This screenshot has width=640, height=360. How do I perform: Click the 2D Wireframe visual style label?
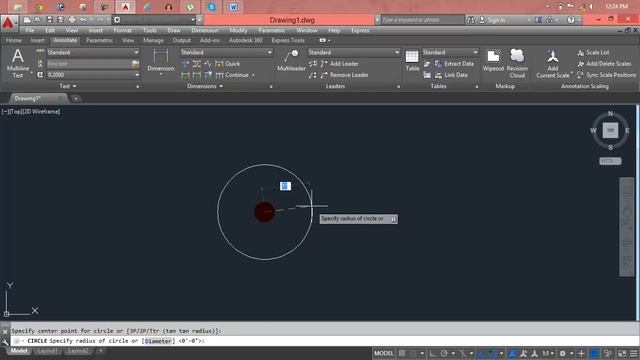point(40,111)
